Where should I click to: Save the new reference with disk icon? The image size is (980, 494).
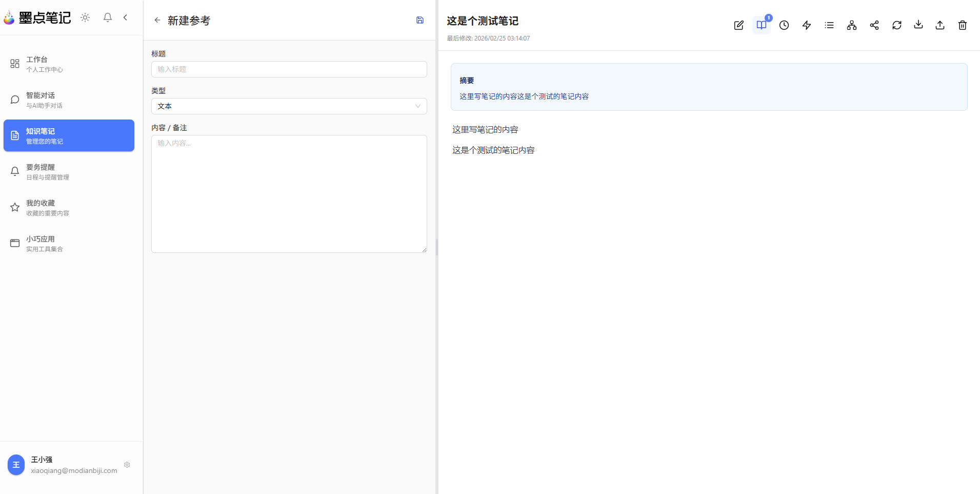click(x=419, y=20)
